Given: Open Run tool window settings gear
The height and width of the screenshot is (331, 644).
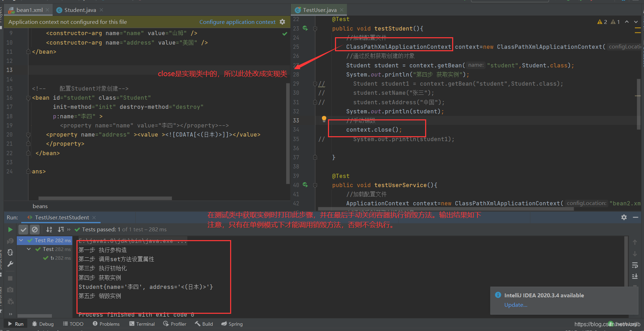Looking at the screenshot, I should coord(624,217).
